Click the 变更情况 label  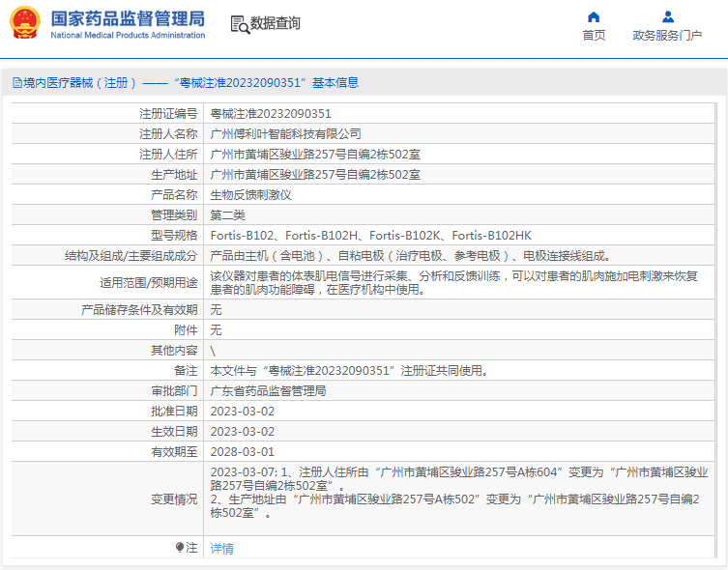click(174, 499)
